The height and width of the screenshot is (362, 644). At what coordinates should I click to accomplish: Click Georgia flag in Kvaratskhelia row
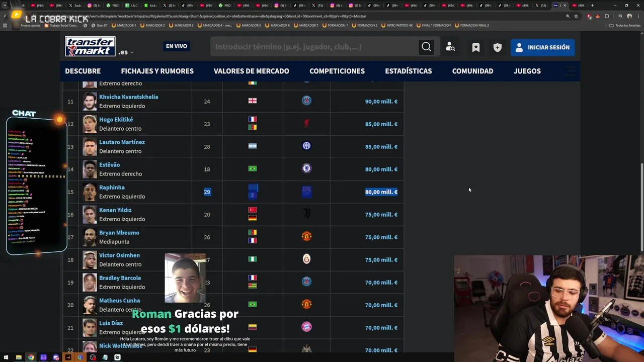click(x=253, y=101)
